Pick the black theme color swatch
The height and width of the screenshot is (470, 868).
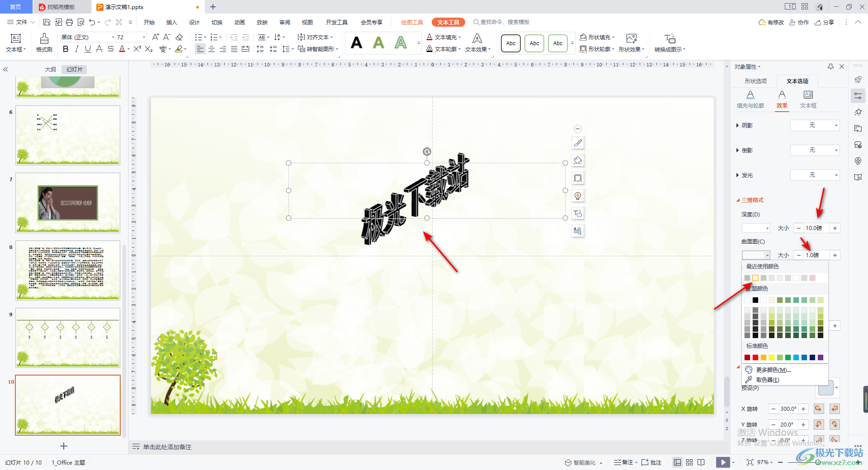click(x=755, y=300)
